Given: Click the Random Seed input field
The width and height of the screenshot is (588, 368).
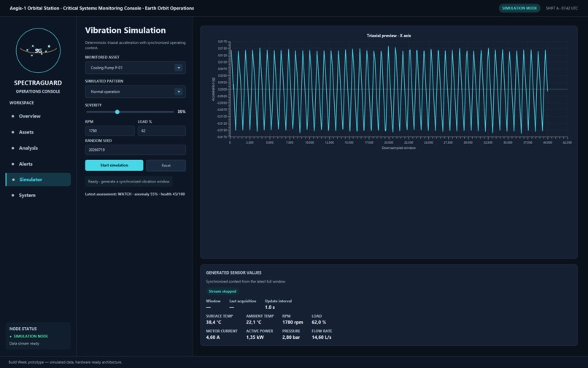Looking at the screenshot, I should [x=136, y=150].
